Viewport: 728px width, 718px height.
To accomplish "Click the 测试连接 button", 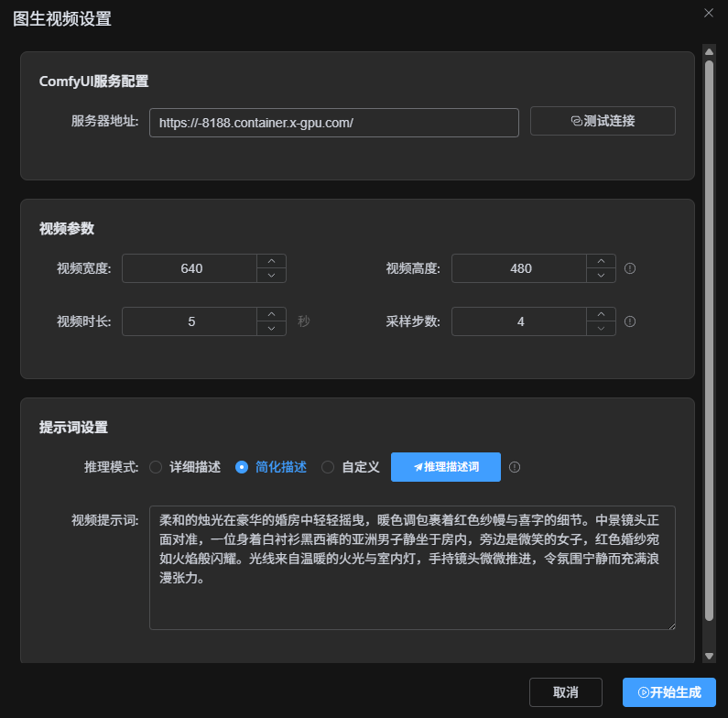I will (603, 121).
